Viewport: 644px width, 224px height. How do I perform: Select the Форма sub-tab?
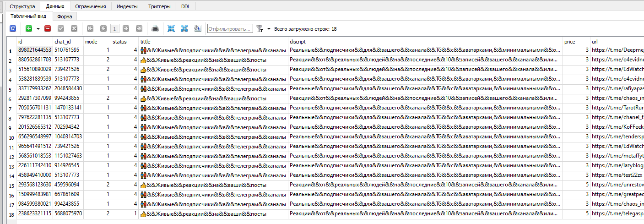(x=65, y=16)
